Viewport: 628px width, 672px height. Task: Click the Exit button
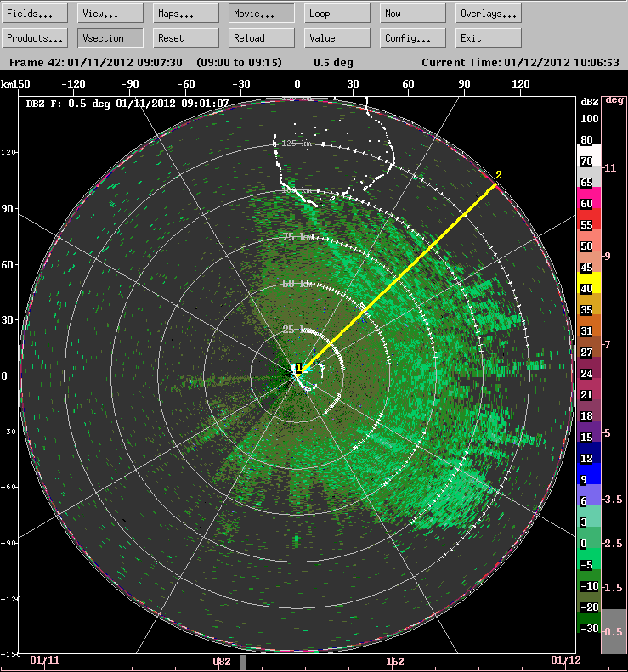489,37
